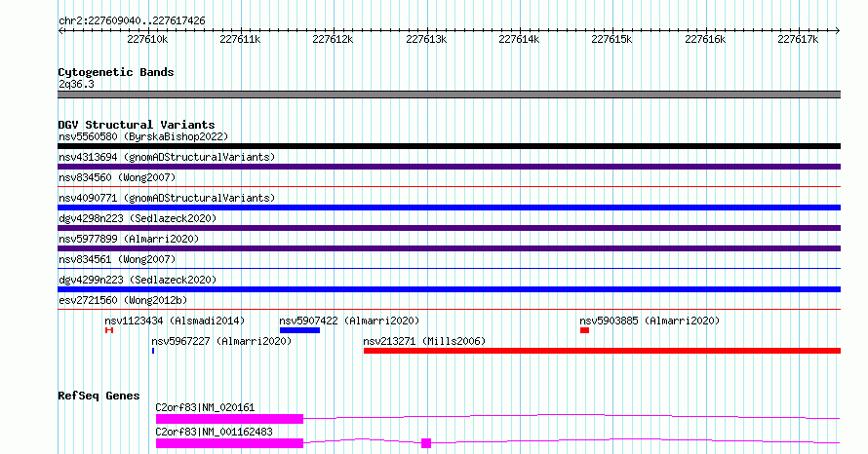The image size is (868, 454).
Task: Open the nsv4313694 (gnomADStructuralVariants) label
Action: pos(167,157)
